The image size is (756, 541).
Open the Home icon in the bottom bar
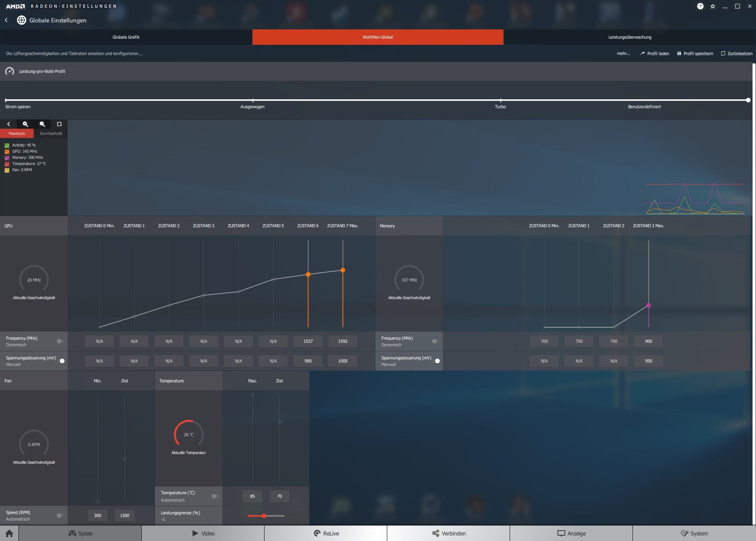[x=9, y=533]
